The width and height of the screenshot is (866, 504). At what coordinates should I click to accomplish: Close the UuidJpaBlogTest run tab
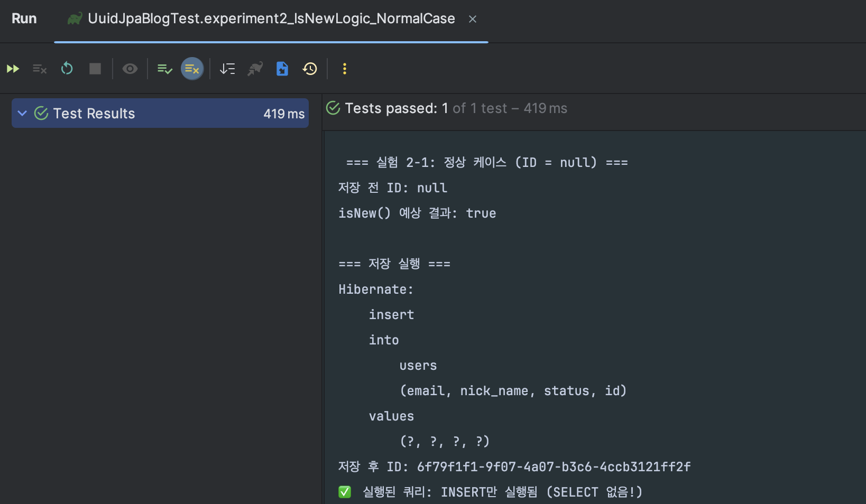(473, 20)
